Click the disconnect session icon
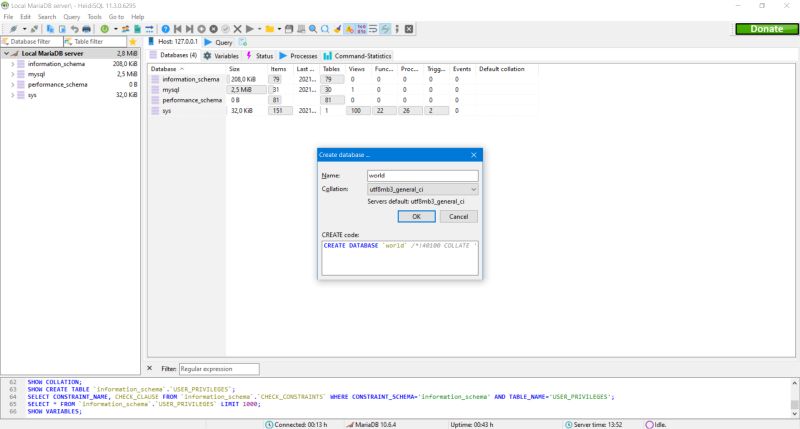 (x=34, y=29)
